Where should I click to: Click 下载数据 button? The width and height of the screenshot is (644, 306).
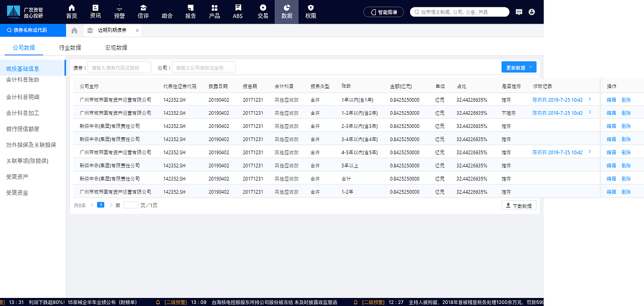[519, 205]
